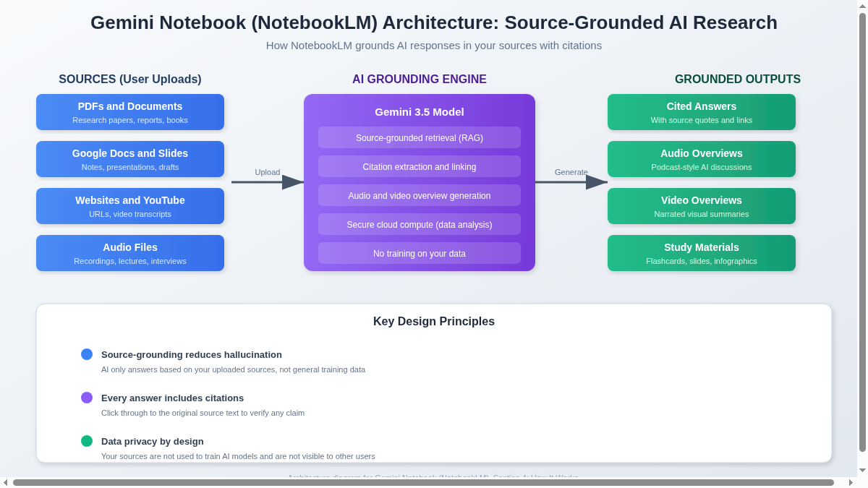The width and height of the screenshot is (868, 488).
Task: Click the subtitle about grounding AI responses
Action: [x=434, y=46]
